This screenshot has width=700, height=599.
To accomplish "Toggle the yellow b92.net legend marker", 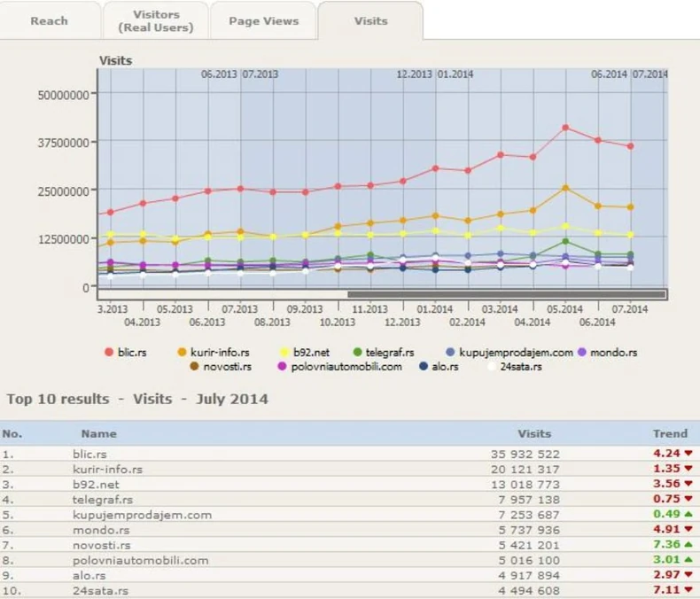I will pyautogui.click(x=285, y=352).
